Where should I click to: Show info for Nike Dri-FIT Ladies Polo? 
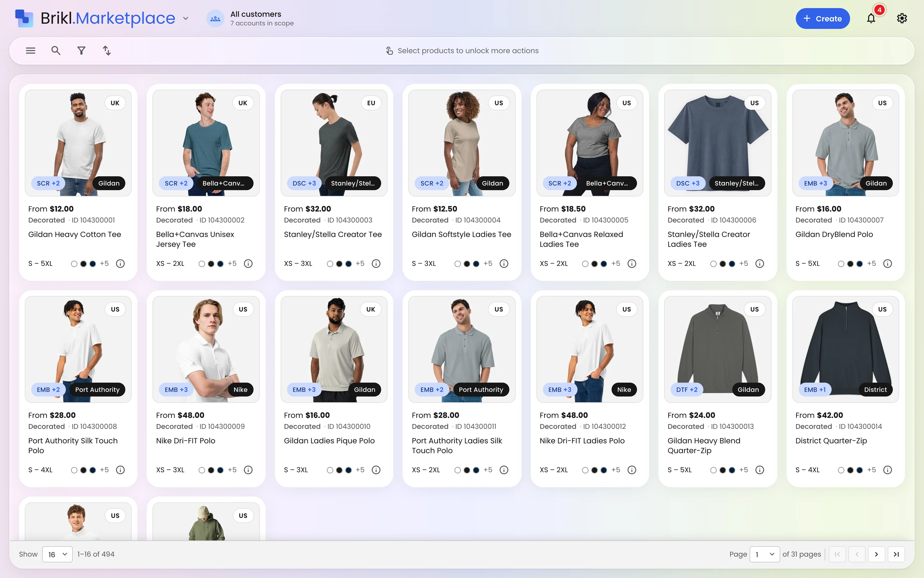pos(632,470)
